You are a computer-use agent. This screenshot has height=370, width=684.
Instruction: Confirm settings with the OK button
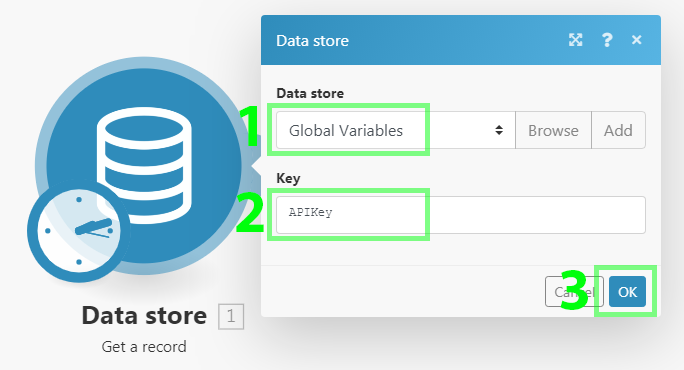[x=627, y=291]
